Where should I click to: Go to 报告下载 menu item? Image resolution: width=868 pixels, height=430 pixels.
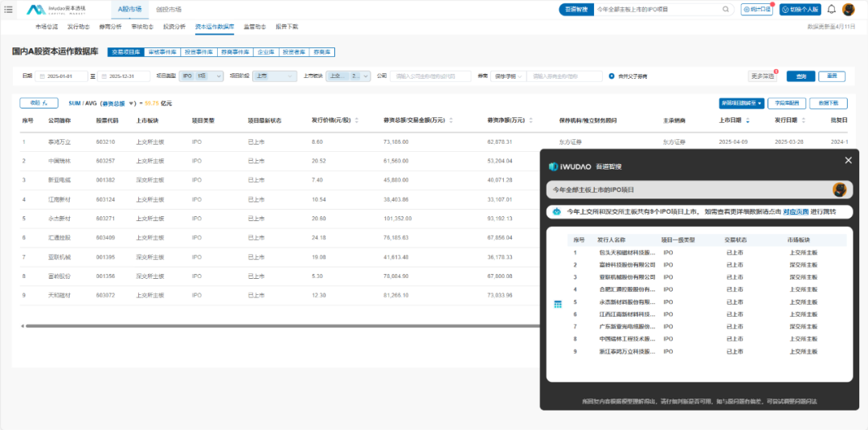[x=287, y=27]
